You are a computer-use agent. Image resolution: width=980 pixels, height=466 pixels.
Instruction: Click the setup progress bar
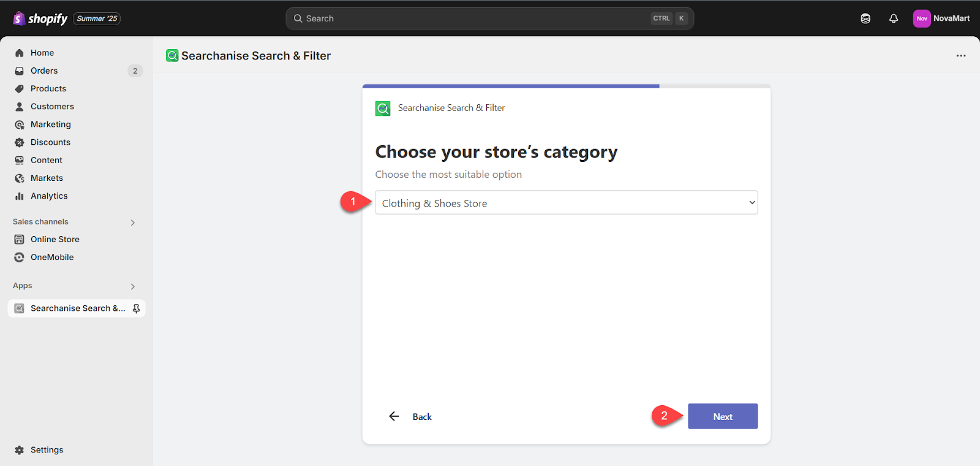[x=567, y=86]
